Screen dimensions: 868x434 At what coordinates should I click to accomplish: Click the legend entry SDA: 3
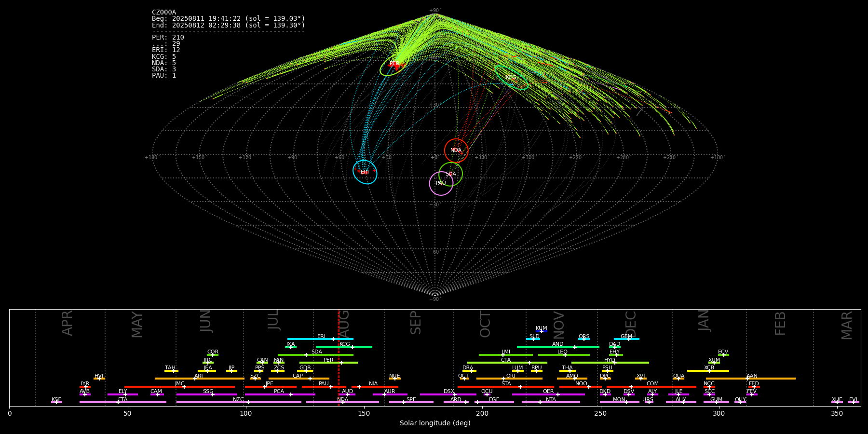click(164, 69)
